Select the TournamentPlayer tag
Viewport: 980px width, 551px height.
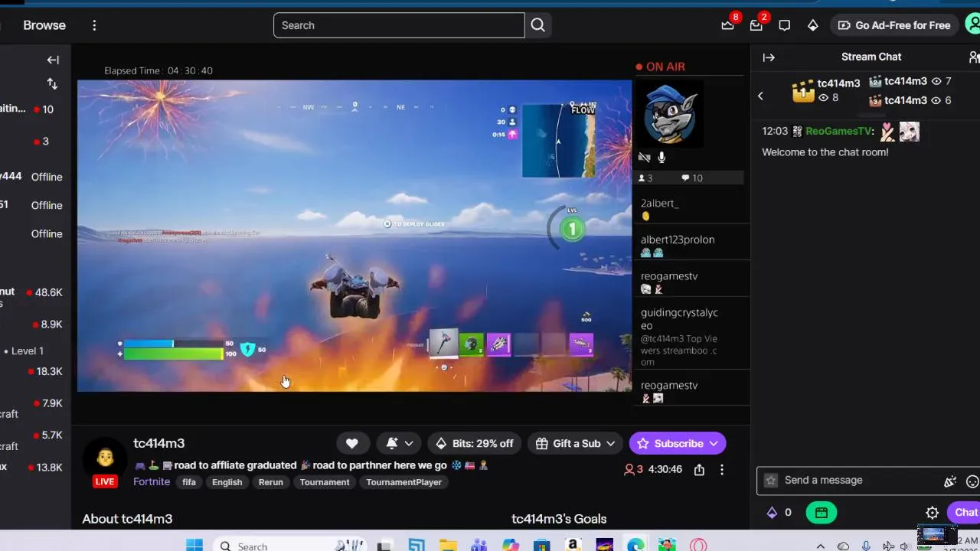click(403, 482)
